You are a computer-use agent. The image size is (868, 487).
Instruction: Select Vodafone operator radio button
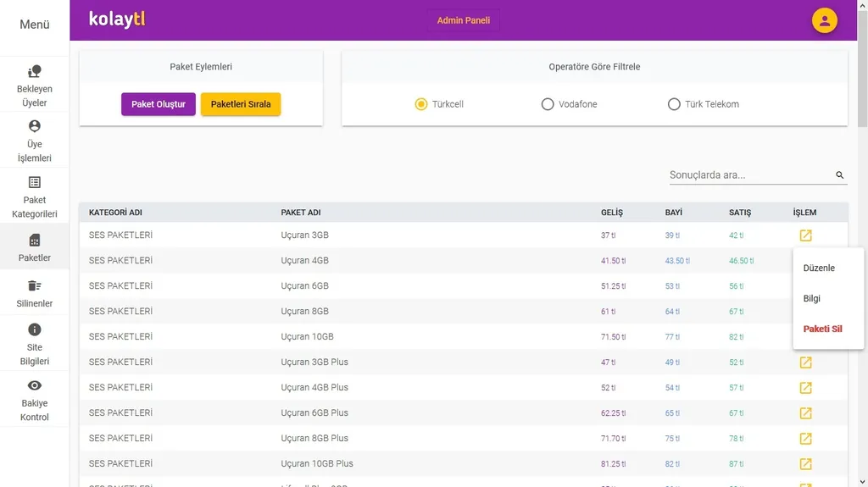[548, 104]
